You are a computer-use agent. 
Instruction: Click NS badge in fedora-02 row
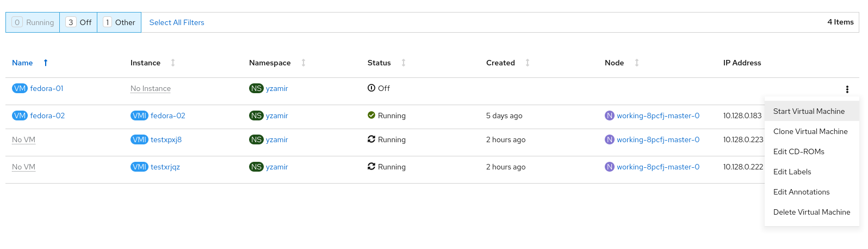coord(256,116)
